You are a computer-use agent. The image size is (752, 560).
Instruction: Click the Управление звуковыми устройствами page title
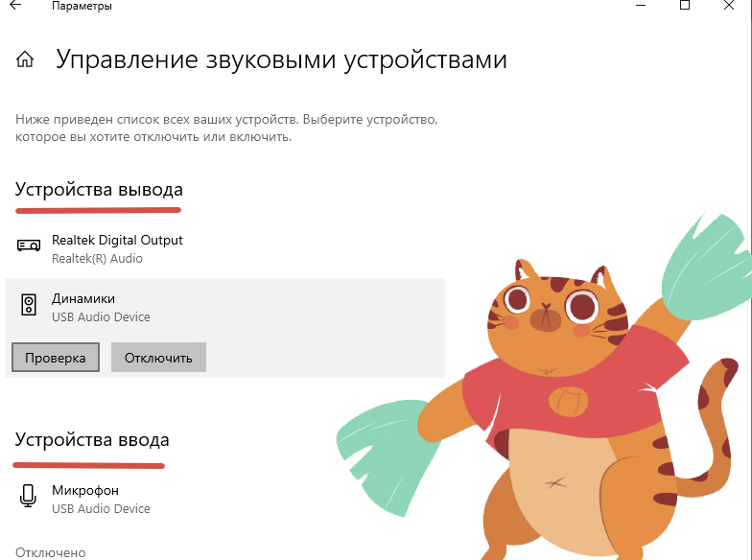pos(281,60)
